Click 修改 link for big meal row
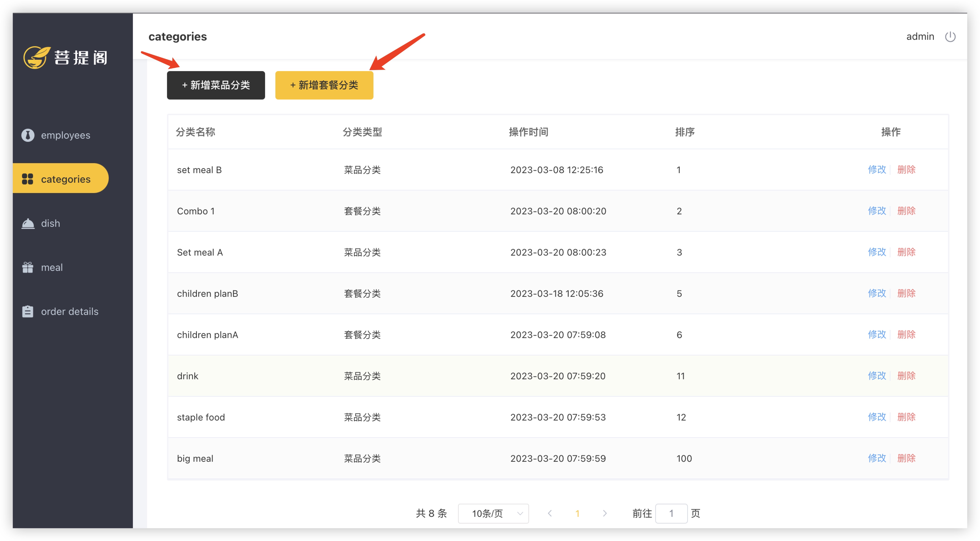The height and width of the screenshot is (541, 980). 877,458
